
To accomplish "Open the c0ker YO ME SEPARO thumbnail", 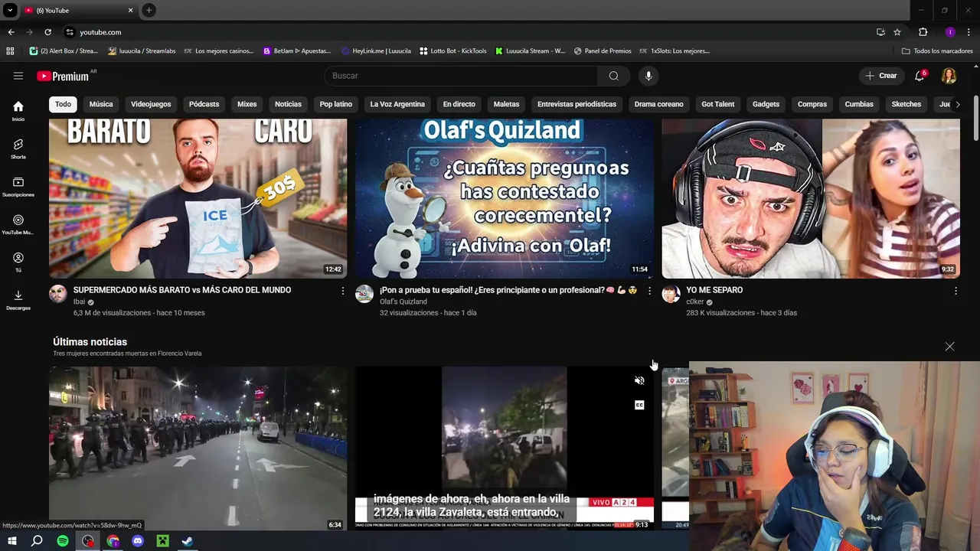I will [811, 198].
